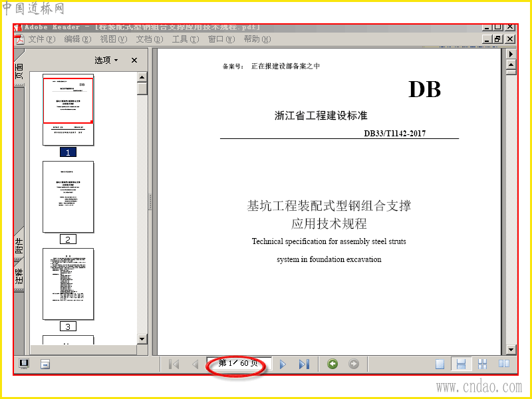Jump to last page button
The width and height of the screenshot is (532, 399).
tap(304, 364)
